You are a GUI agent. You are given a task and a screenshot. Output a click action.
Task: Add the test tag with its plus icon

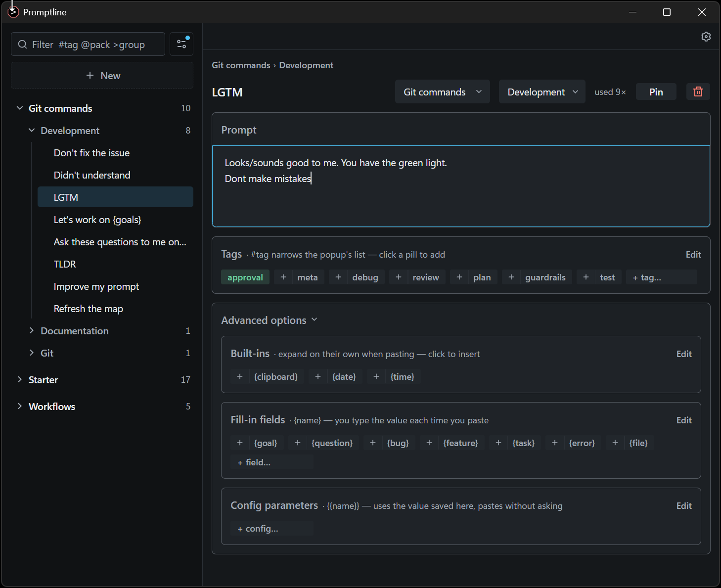click(x=586, y=277)
